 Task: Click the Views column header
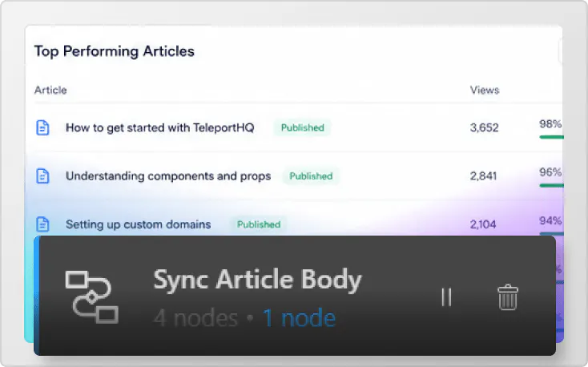pos(485,90)
